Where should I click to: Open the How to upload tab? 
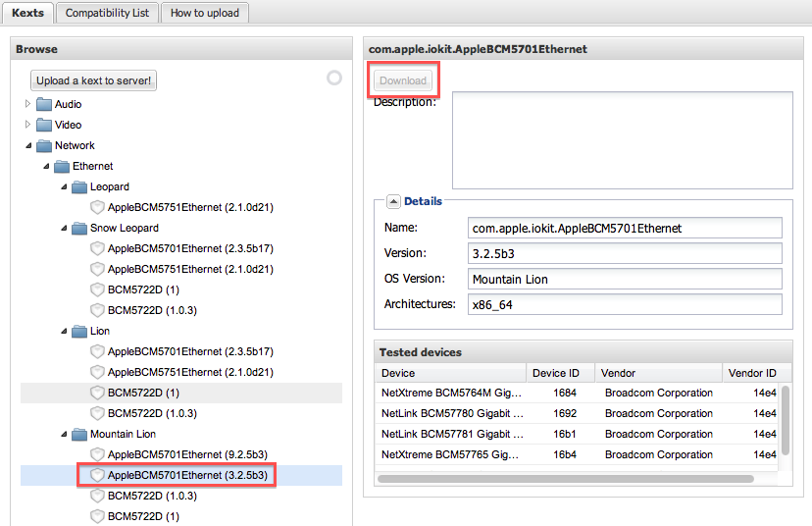(204, 13)
